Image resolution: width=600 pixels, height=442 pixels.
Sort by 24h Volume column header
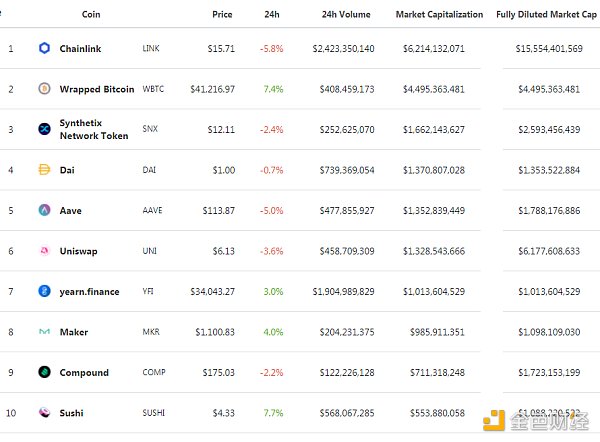click(x=347, y=15)
